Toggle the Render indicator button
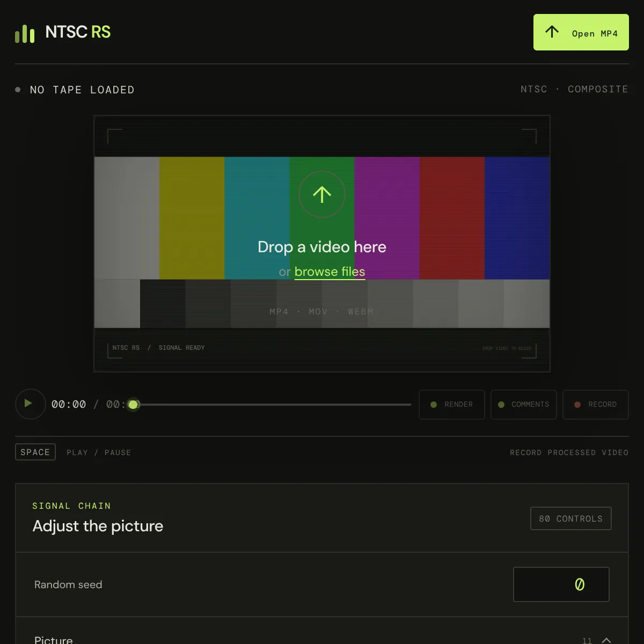This screenshot has height=644, width=644. tap(452, 405)
